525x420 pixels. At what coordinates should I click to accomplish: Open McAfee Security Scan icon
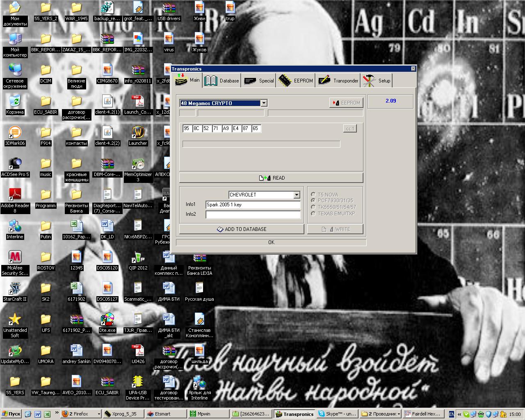(x=15, y=263)
